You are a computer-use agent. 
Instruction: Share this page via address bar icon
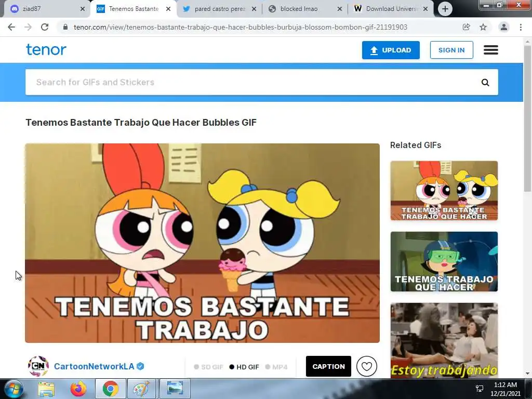click(466, 27)
